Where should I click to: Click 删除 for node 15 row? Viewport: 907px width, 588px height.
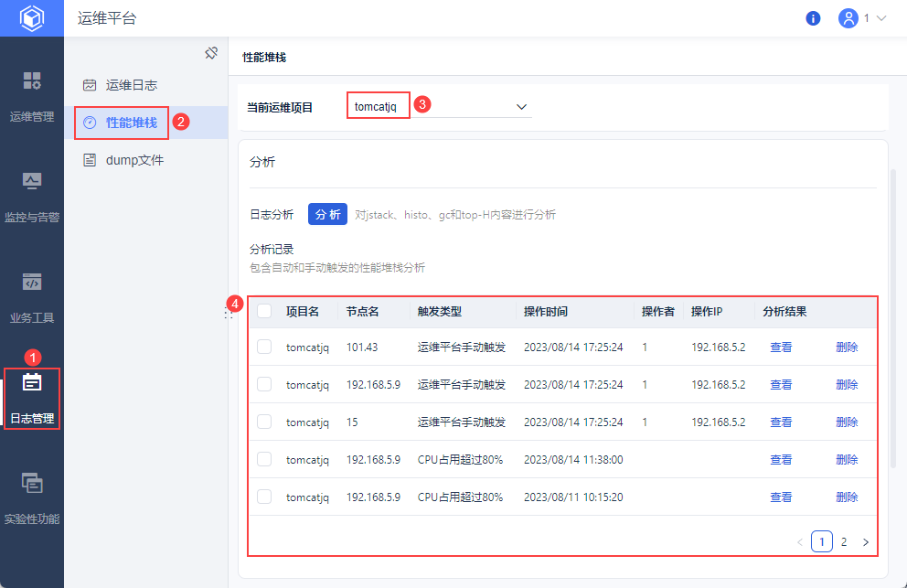pos(847,422)
